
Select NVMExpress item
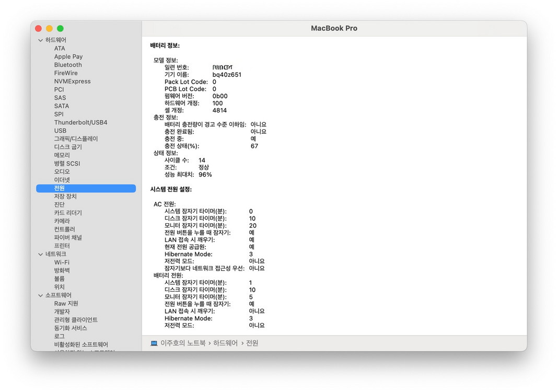(72, 81)
